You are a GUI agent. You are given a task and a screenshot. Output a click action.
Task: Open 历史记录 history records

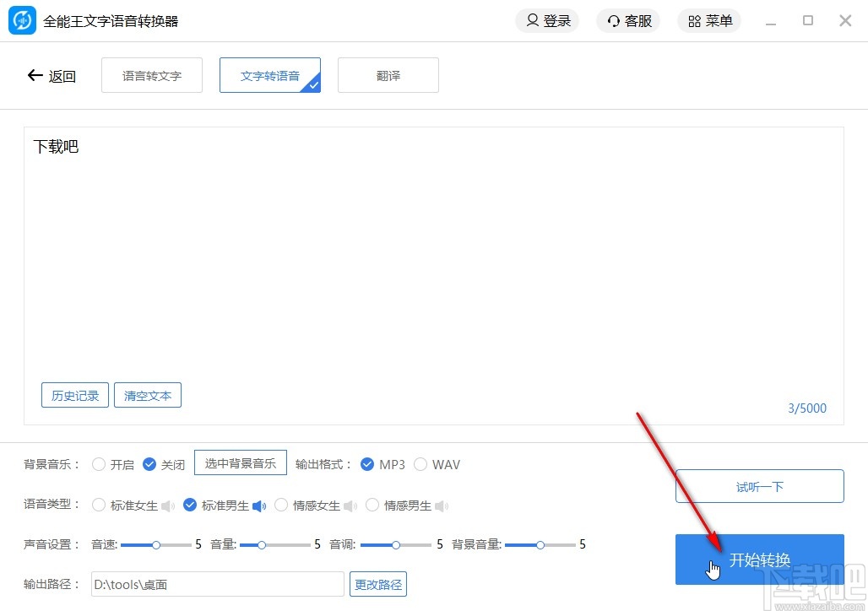(x=74, y=395)
